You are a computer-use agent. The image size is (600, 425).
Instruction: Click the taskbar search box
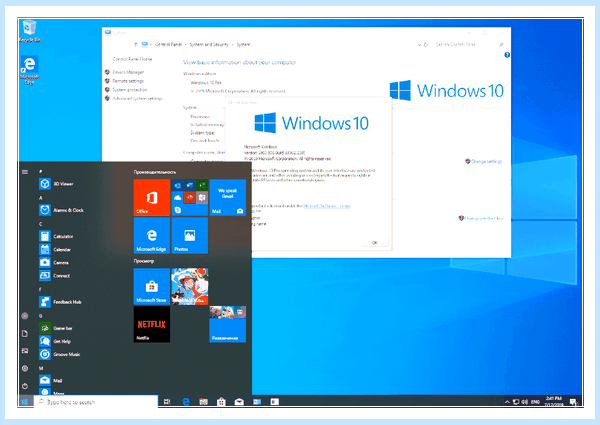96,402
